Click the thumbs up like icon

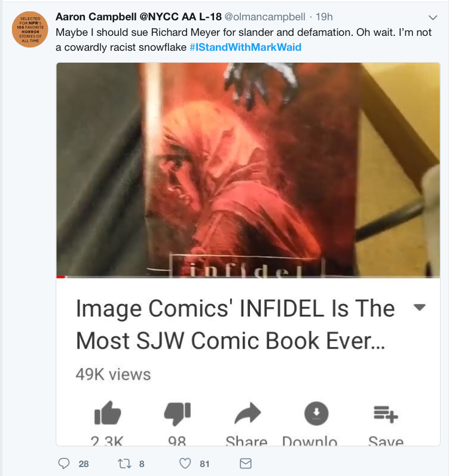pyautogui.click(x=108, y=413)
